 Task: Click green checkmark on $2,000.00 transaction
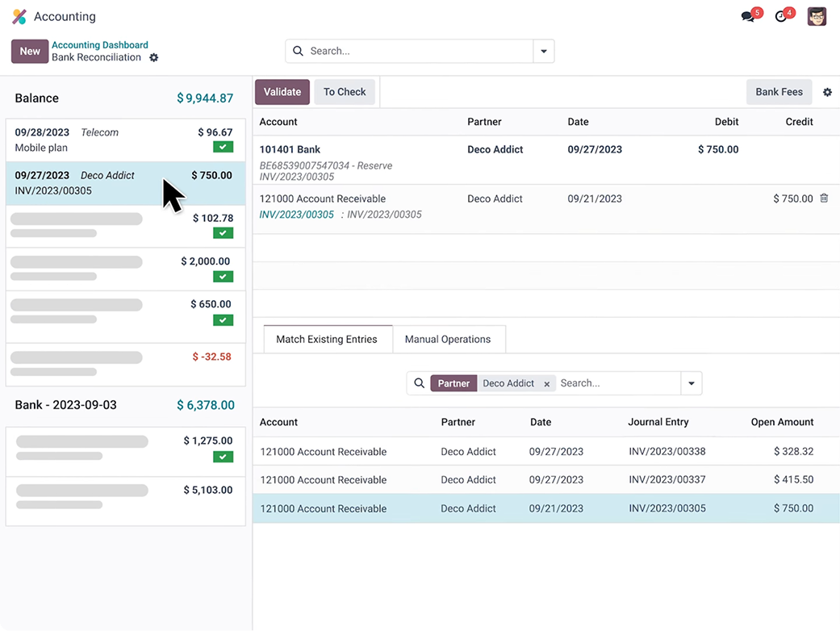click(x=223, y=276)
